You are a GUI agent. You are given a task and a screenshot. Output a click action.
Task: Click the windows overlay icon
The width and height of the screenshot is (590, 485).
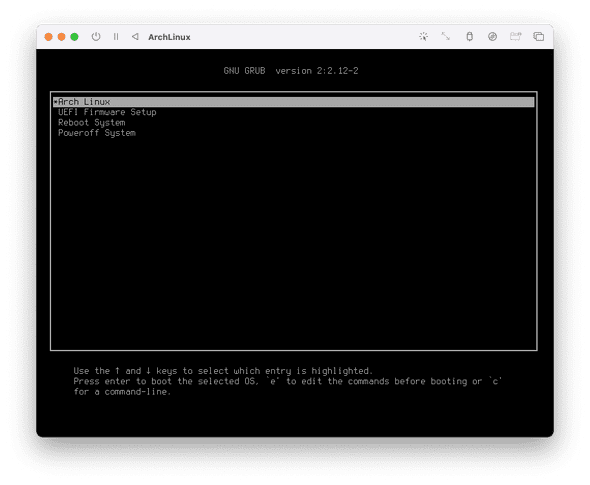(x=538, y=36)
